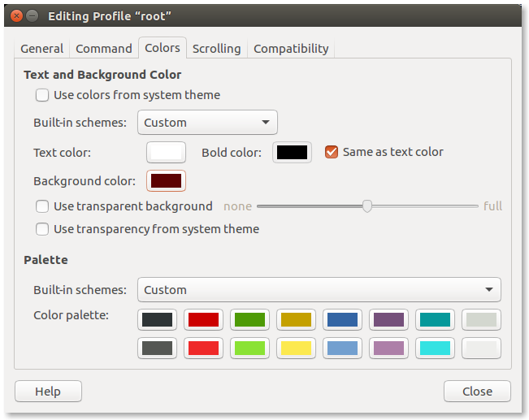Edit the near-white bottom-row palette color

481,348
